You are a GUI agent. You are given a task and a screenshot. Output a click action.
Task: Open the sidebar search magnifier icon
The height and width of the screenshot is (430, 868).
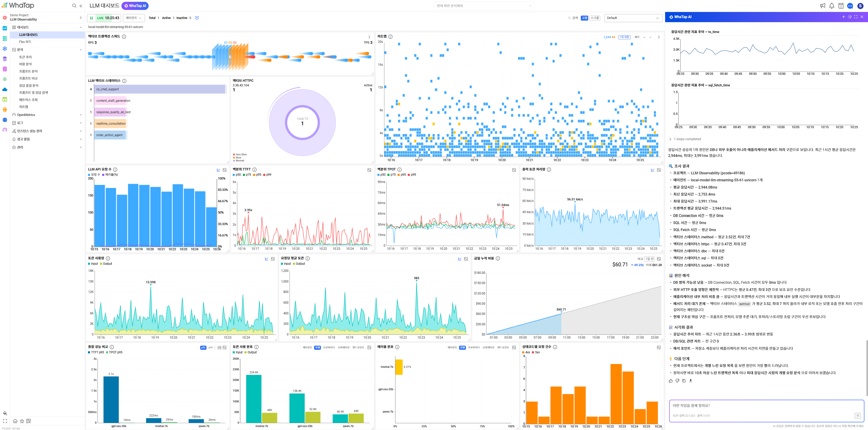(x=74, y=6)
